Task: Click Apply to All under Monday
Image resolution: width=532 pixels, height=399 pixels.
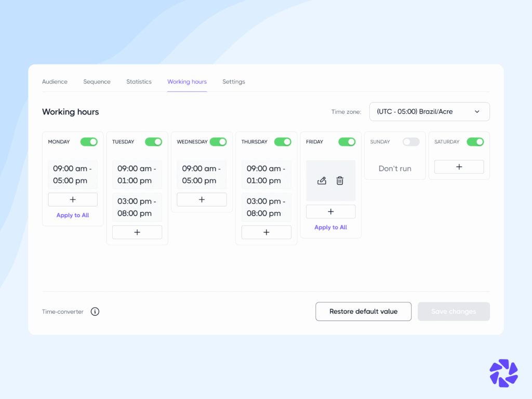Action: click(72, 215)
